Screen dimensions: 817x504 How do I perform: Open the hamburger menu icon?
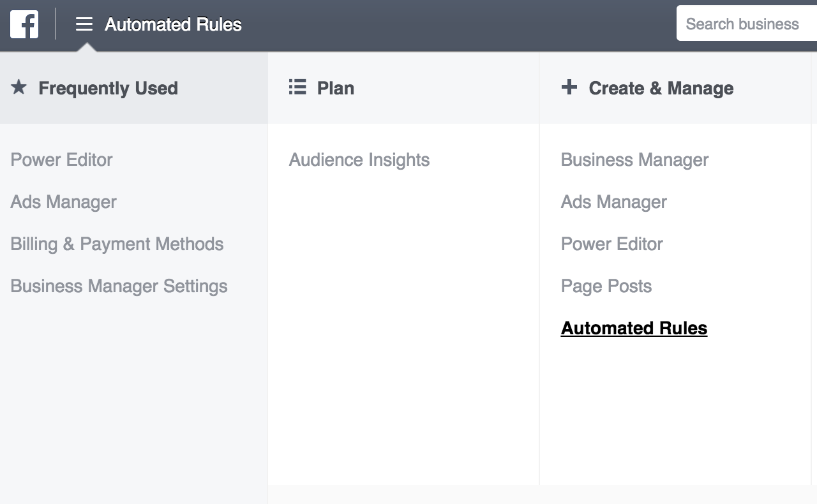pos(84,24)
